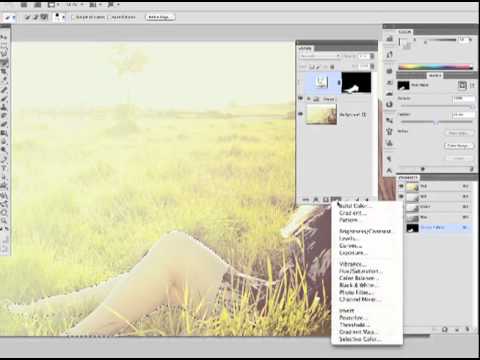Open layer blend mode dropdown

tap(319, 56)
